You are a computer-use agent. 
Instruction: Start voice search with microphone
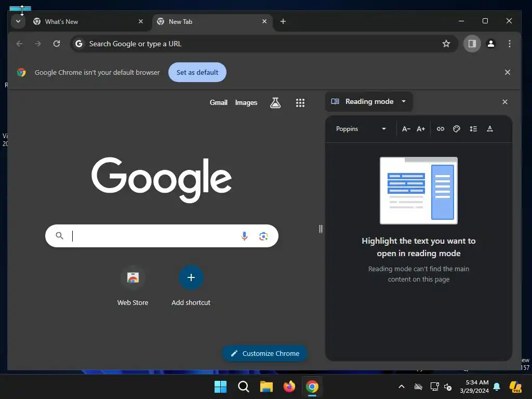[244, 236]
